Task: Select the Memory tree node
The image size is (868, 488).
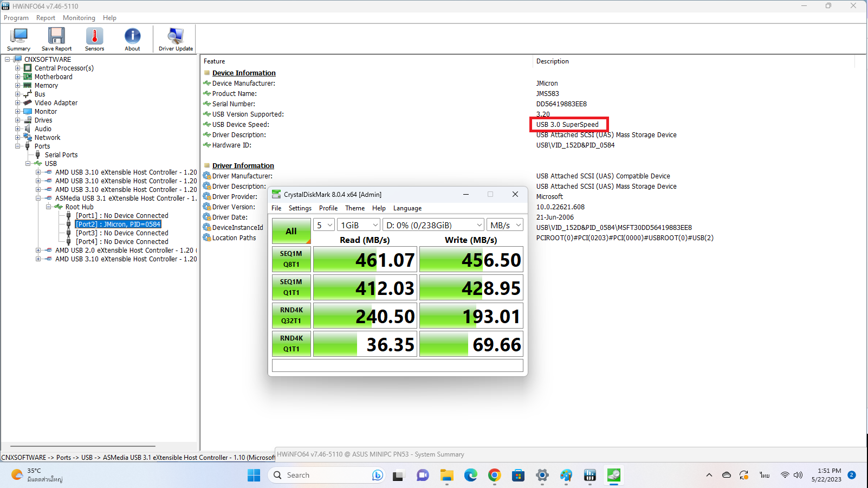Action: (x=46, y=86)
